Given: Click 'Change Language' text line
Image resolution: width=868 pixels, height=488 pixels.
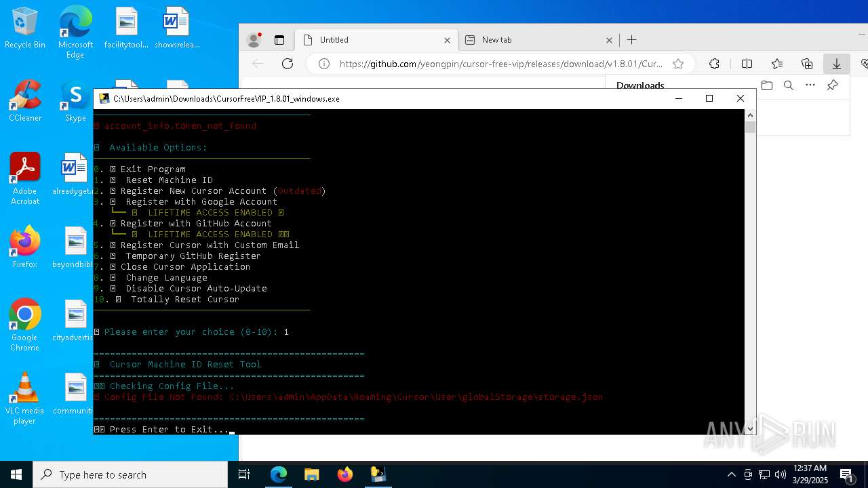Looking at the screenshot, I should pos(166,278).
